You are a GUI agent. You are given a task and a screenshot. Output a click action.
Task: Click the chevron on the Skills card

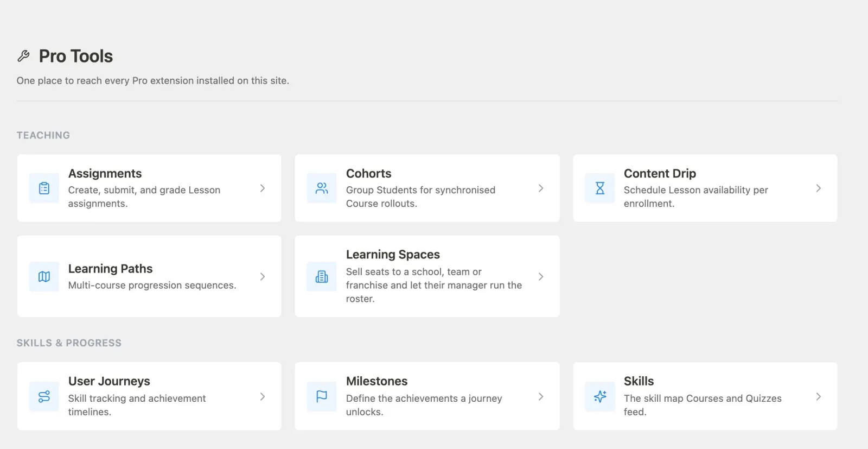(x=819, y=397)
